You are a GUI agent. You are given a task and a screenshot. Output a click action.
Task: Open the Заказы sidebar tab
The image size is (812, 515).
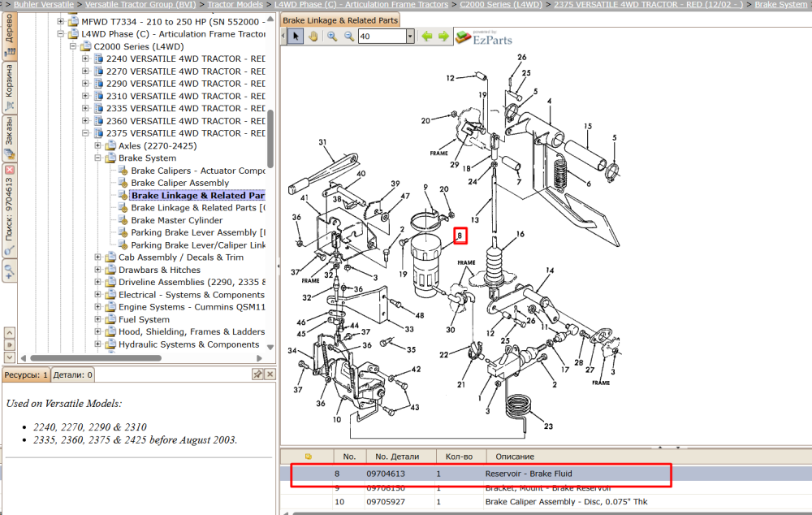pos(9,137)
